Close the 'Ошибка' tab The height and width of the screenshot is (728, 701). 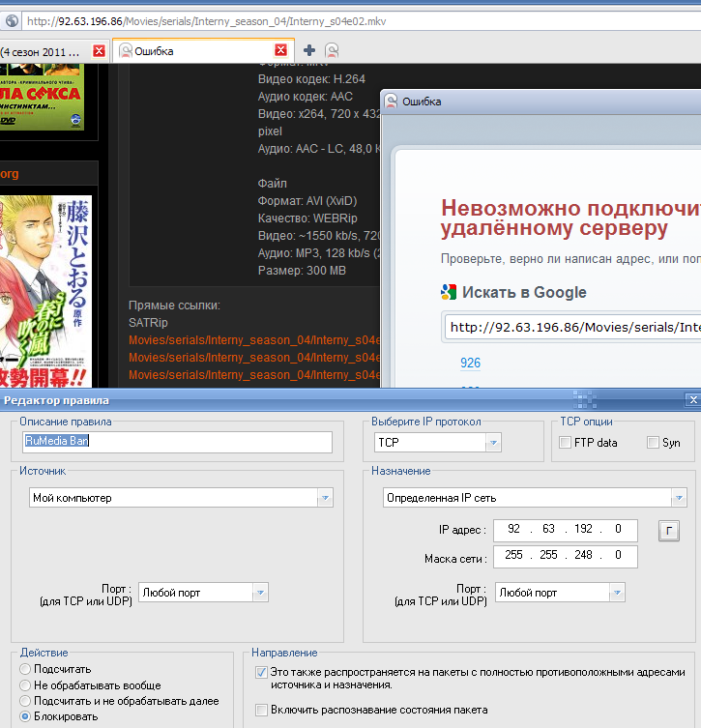pyautogui.click(x=280, y=49)
